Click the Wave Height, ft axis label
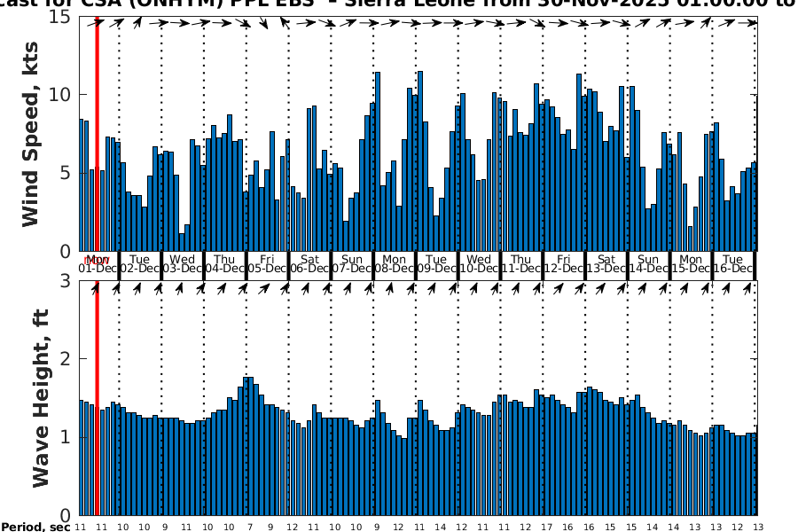Image resolution: width=798 pixels, height=532 pixels. (x=40, y=397)
